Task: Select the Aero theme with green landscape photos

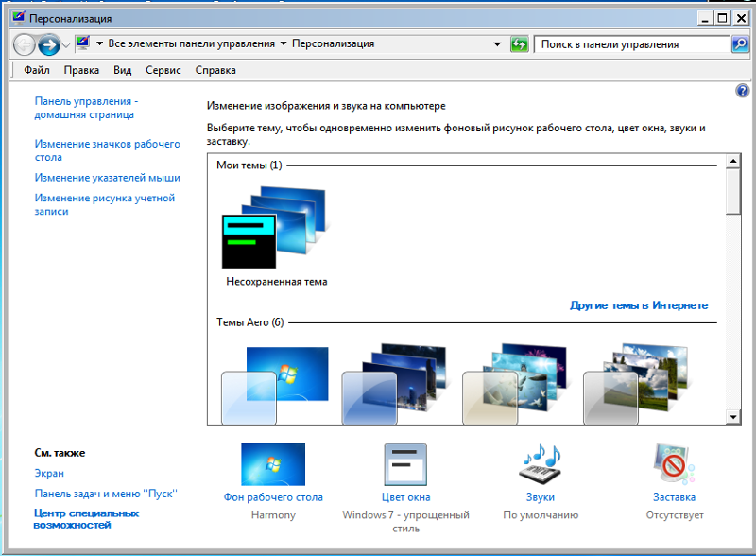Action: [636, 384]
